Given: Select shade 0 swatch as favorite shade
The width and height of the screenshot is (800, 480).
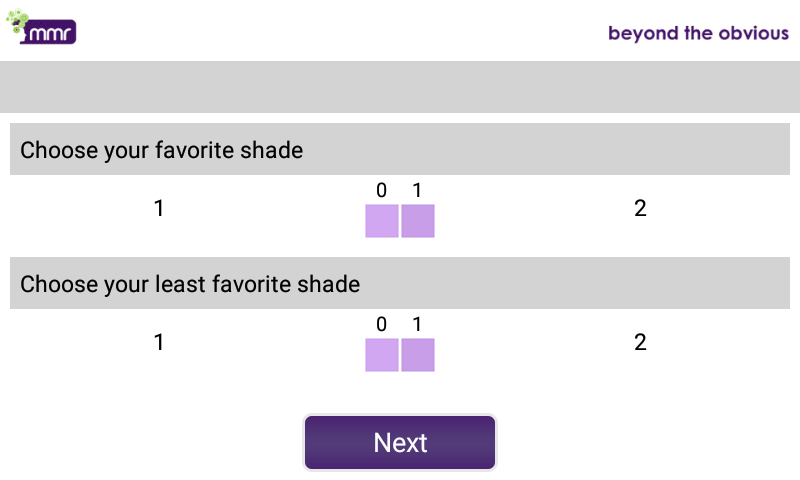Looking at the screenshot, I should pyautogui.click(x=382, y=221).
